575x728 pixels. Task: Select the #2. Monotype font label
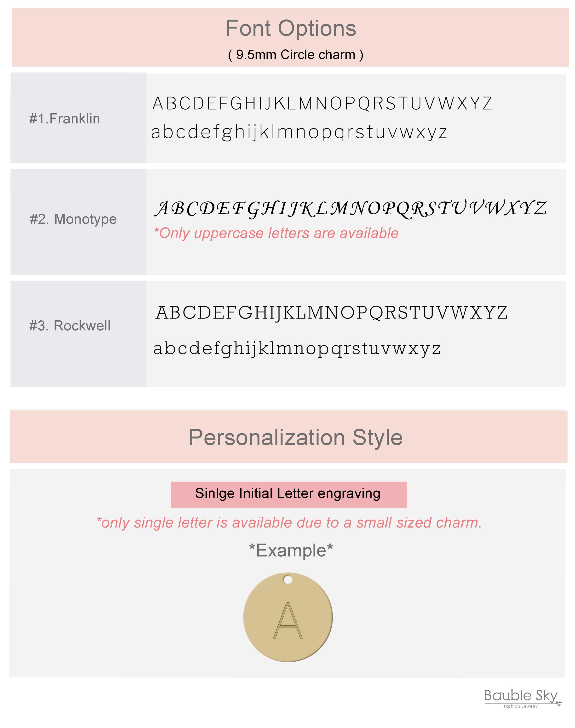(x=73, y=219)
